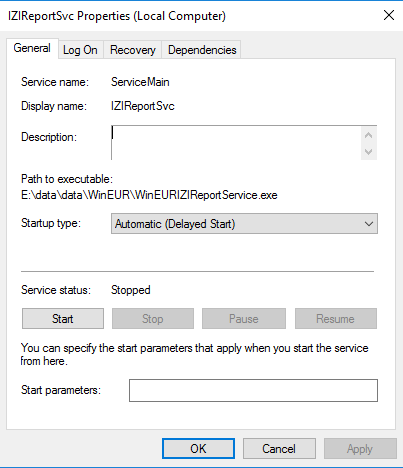Click the Apply button

[360, 449]
